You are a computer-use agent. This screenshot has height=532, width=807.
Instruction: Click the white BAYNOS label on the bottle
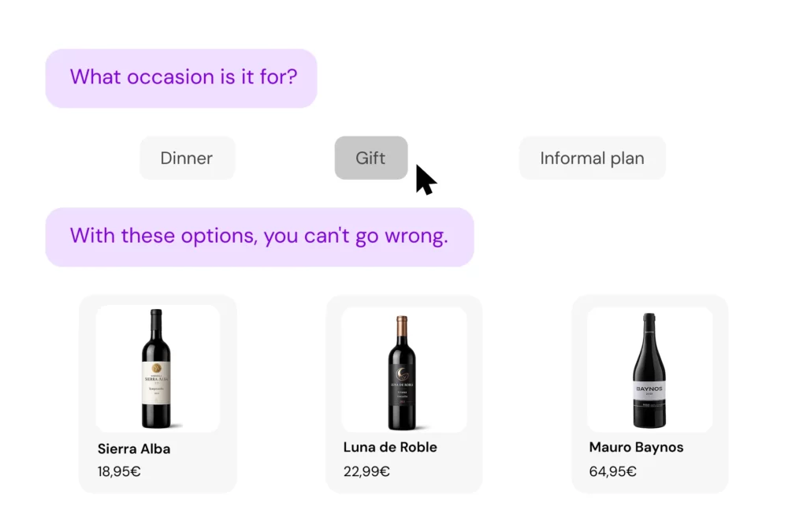point(649,389)
